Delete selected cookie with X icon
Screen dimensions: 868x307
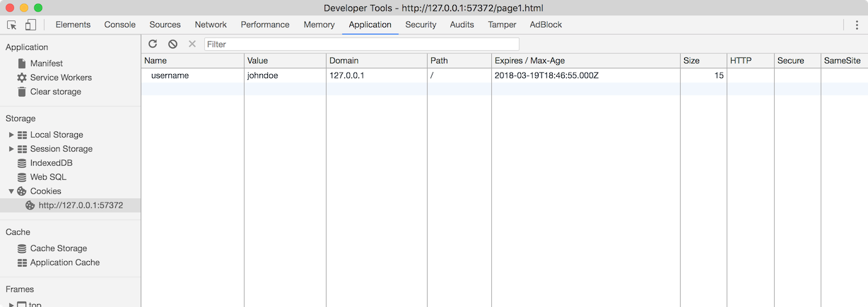[192, 44]
